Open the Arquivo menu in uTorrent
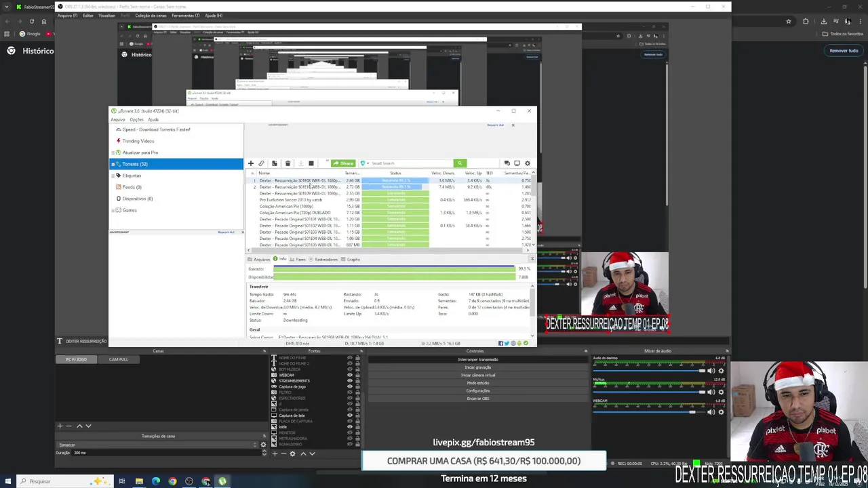The width and height of the screenshot is (868, 488). pos(118,120)
